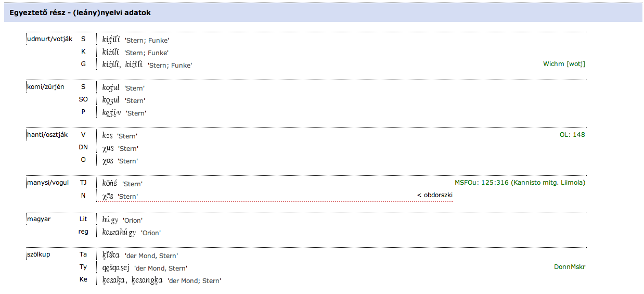
Task: Select the magyar language label
Action: pyautogui.click(x=38, y=219)
